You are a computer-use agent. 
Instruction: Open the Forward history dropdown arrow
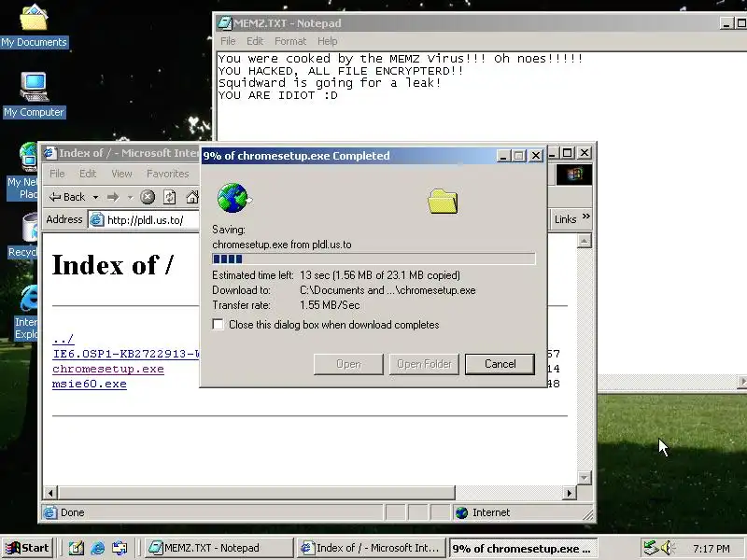click(x=130, y=197)
